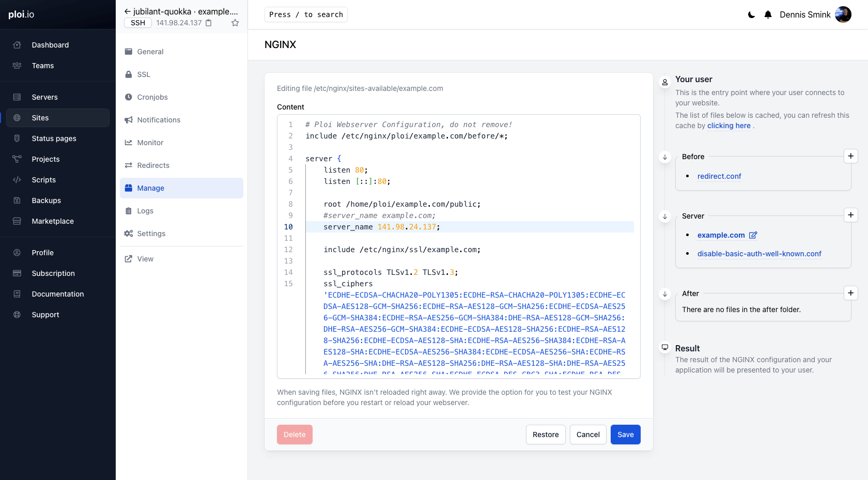868x480 pixels.
Task: Click edit icon next to example.com
Action: 753,235
